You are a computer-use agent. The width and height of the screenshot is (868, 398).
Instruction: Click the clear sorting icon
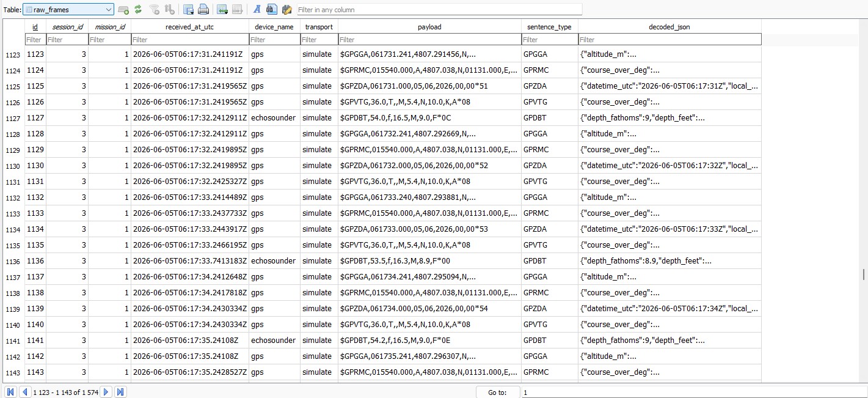point(170,10)
